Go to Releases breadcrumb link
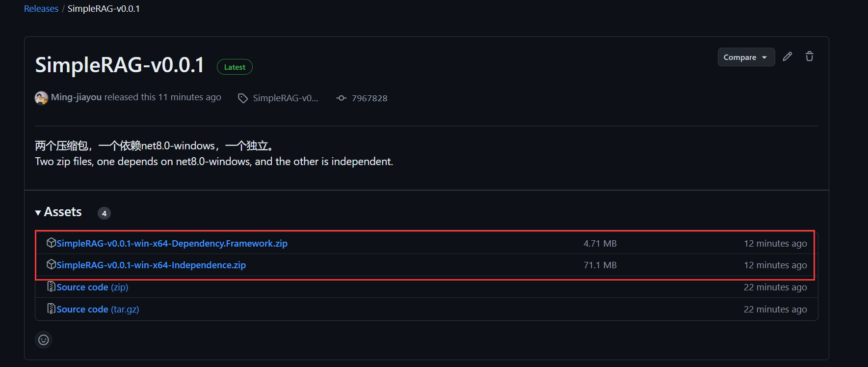The width and height of the screenshot is (868, 367). [41, 9]
